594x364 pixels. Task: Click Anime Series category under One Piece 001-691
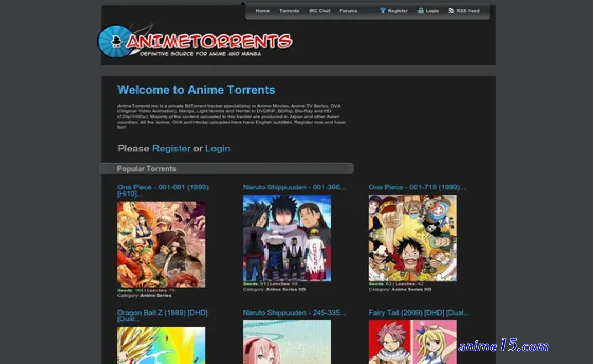(x=156, y=296)
